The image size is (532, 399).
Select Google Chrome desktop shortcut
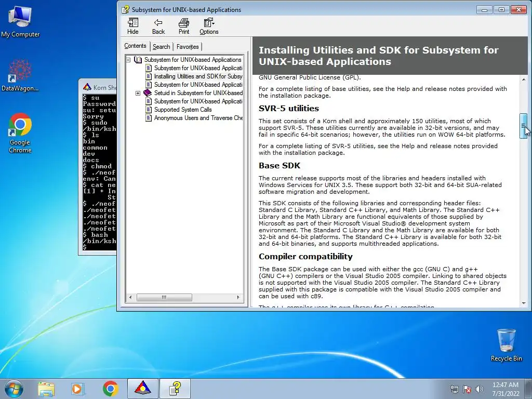click(20, 133)
